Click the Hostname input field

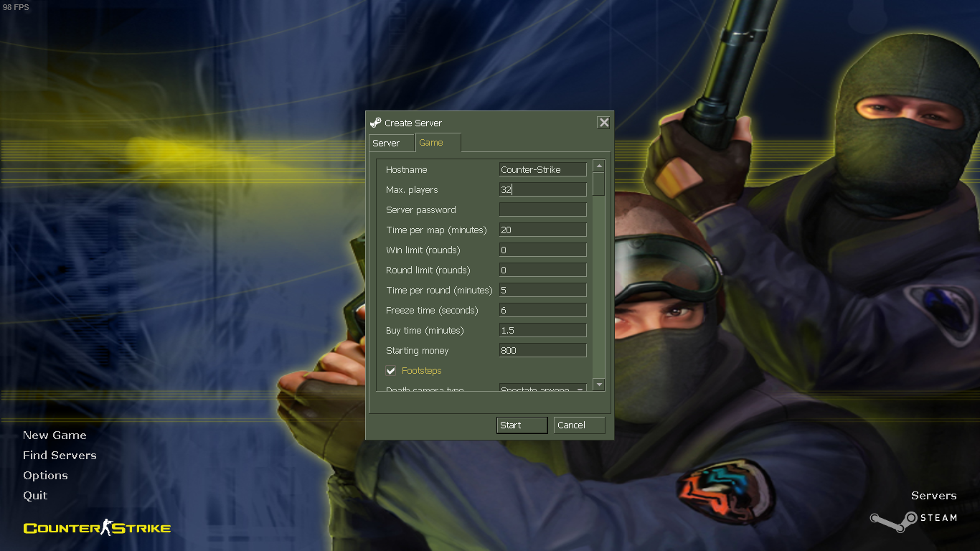click(543, 169)
